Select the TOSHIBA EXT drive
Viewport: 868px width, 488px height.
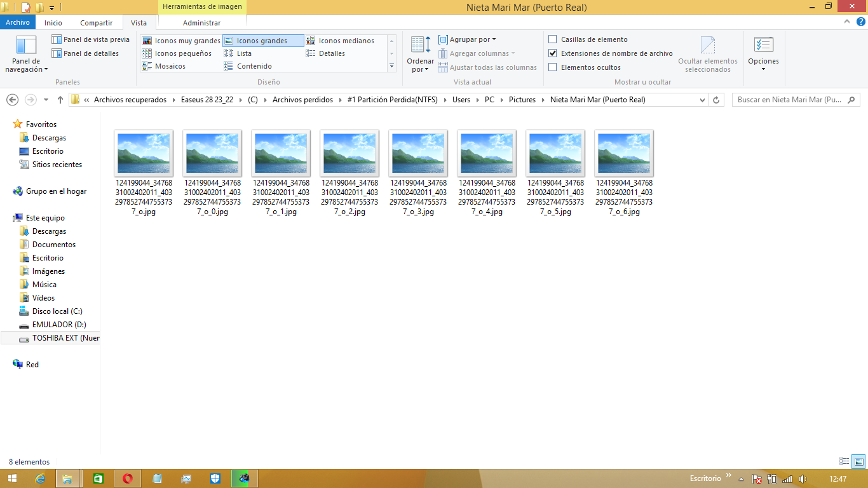tap(51, 338)
